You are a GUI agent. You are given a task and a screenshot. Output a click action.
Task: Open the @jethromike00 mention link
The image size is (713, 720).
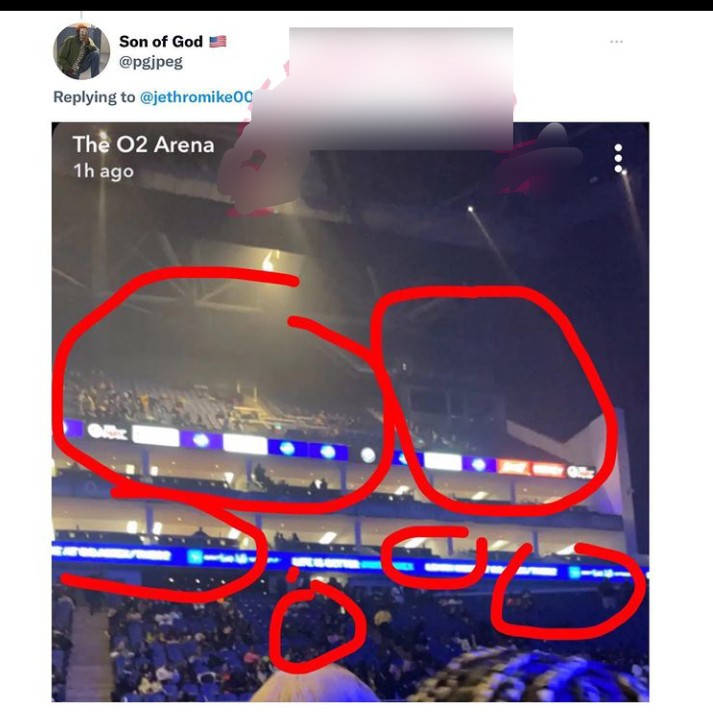[x=196, y=97]
